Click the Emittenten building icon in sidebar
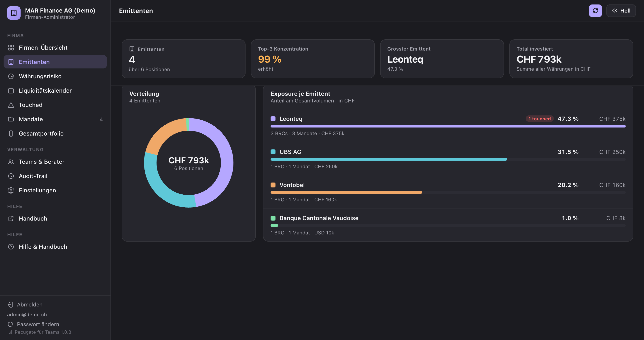 click(x=11, y=62)
